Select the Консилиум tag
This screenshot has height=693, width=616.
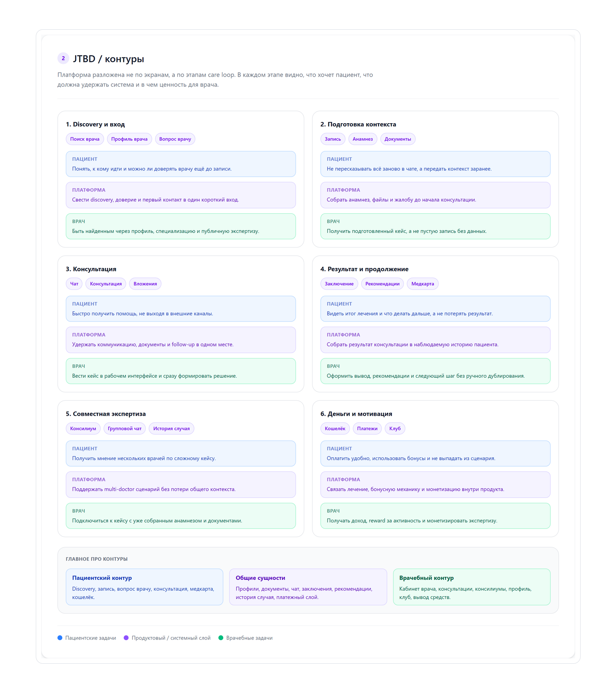83,429
